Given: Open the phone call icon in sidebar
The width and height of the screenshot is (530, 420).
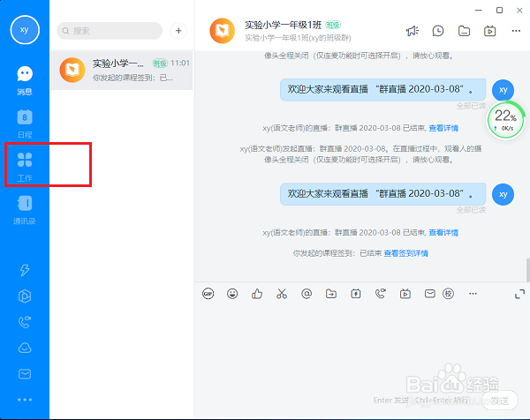Looking at the screenshot, I should [x=25, y=322].
